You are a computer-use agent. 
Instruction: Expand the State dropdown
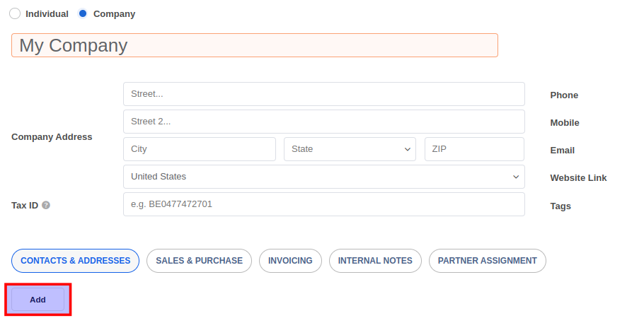click(x=350, y=149)
